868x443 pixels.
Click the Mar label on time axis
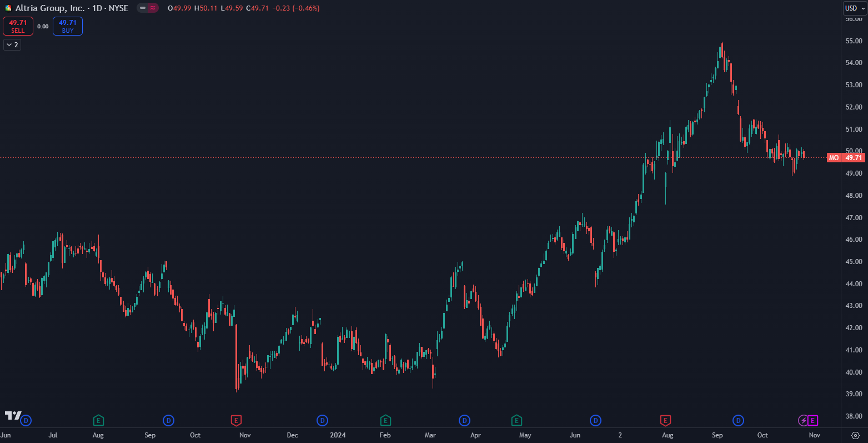[430, 435]
